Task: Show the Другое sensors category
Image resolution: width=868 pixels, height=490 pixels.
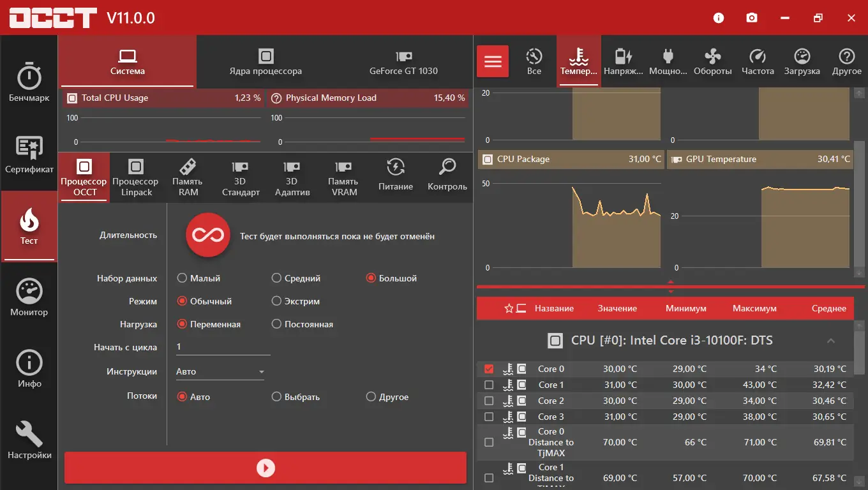Action: (847, 61)
